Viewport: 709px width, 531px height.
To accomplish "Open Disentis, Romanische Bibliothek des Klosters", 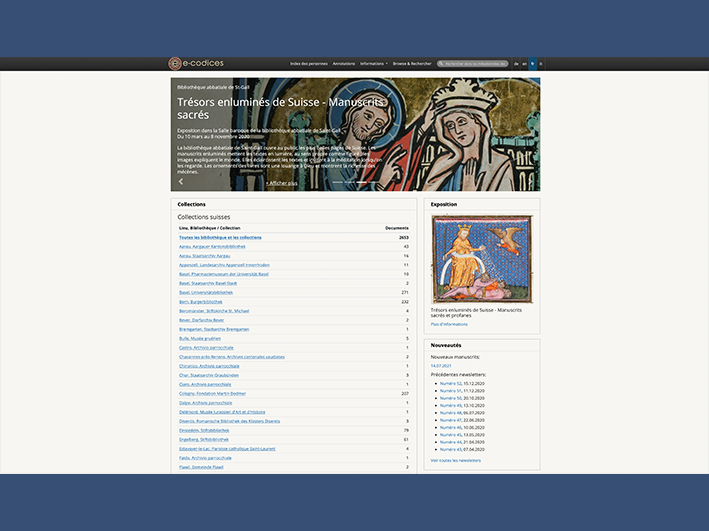I will tap(229, 421).
